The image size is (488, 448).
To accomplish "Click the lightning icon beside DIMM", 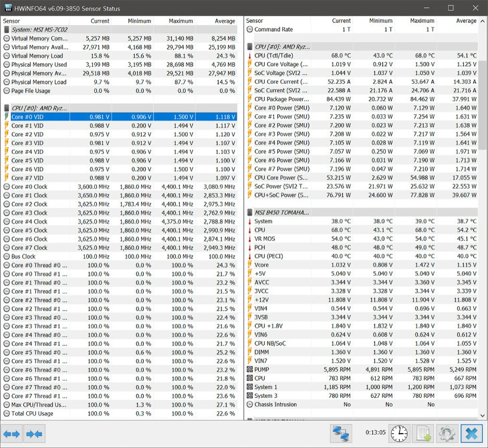I will point(250,352).
